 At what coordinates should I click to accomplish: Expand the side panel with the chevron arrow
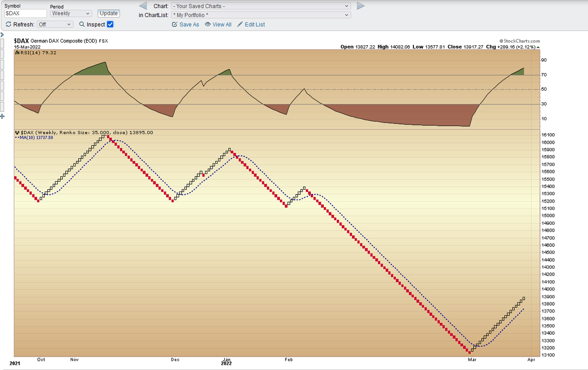coord(2,35)
